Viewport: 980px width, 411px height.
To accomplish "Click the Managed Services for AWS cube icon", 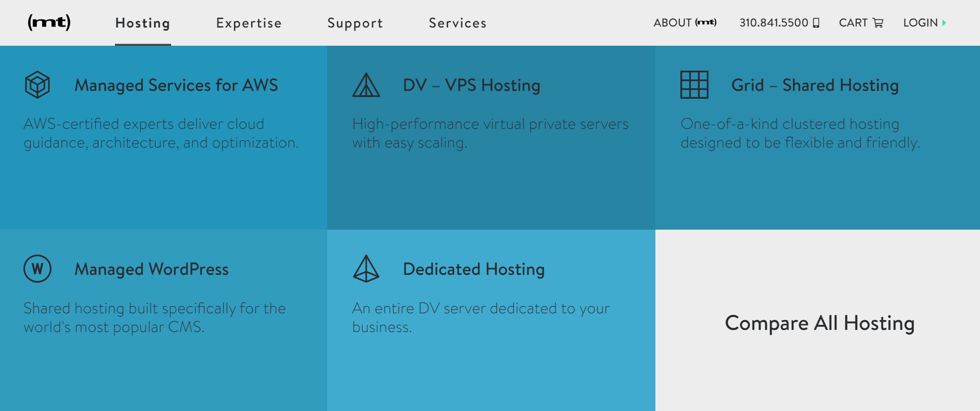I will [37, 85].
